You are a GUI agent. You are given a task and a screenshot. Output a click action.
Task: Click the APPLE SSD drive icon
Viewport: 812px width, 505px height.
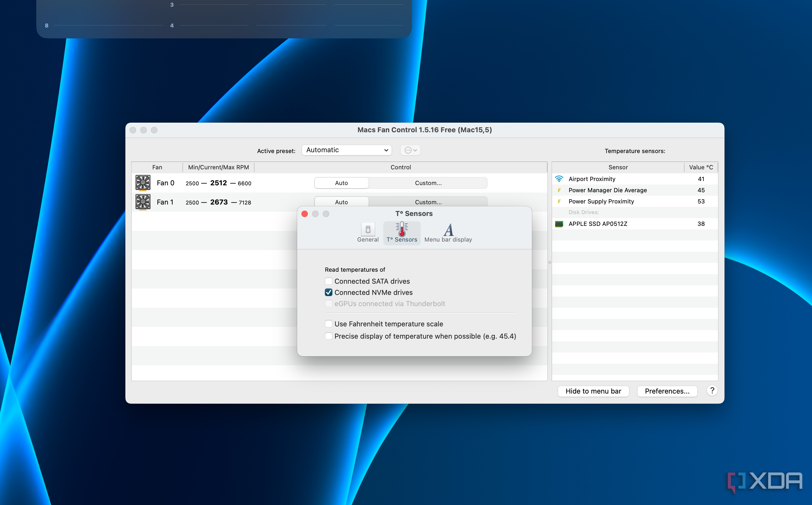pos(559,224)
